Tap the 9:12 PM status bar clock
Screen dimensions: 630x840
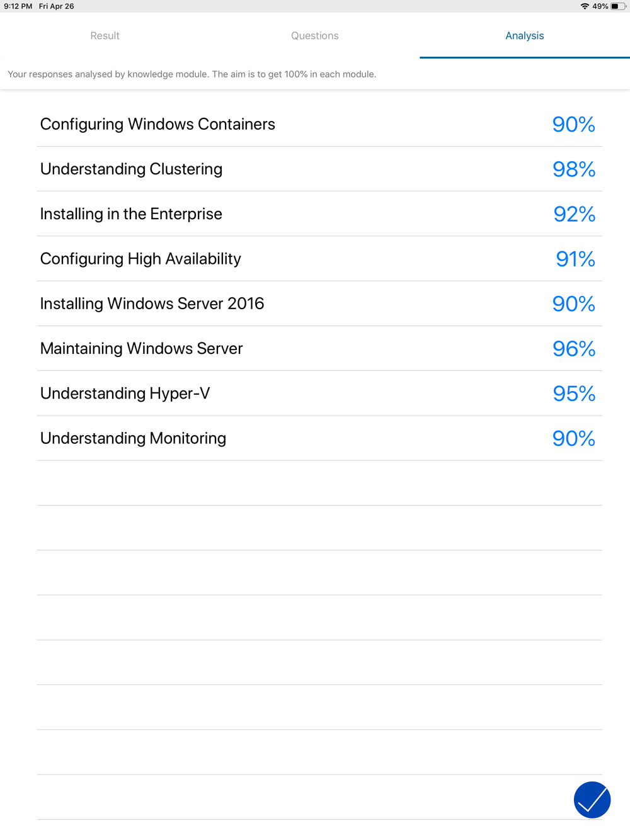[18, 6]
